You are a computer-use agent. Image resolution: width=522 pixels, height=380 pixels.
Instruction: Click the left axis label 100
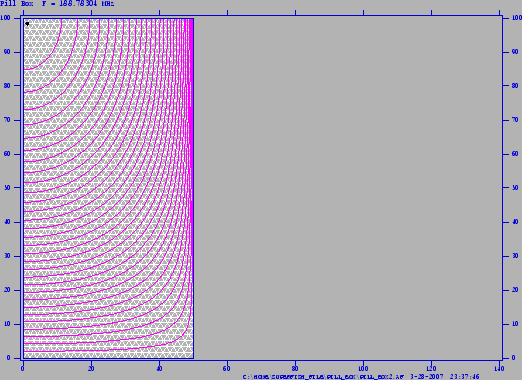pyautogui.click(x=5, y=17)
